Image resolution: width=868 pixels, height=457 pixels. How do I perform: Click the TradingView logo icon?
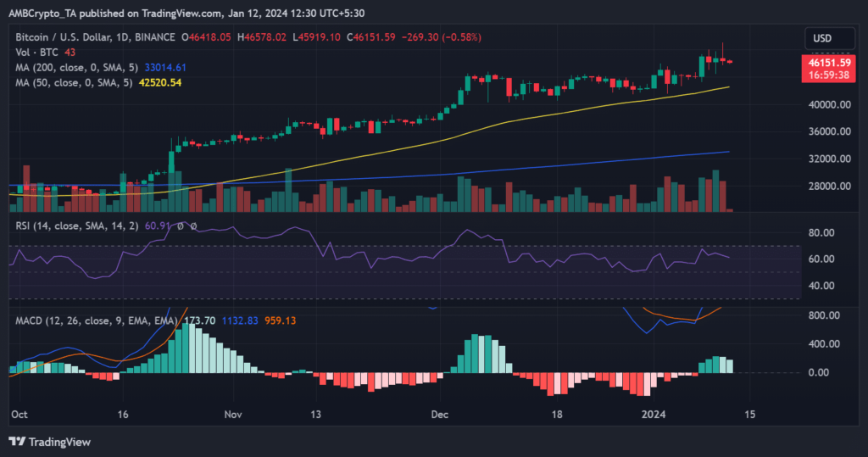[16, 442]
